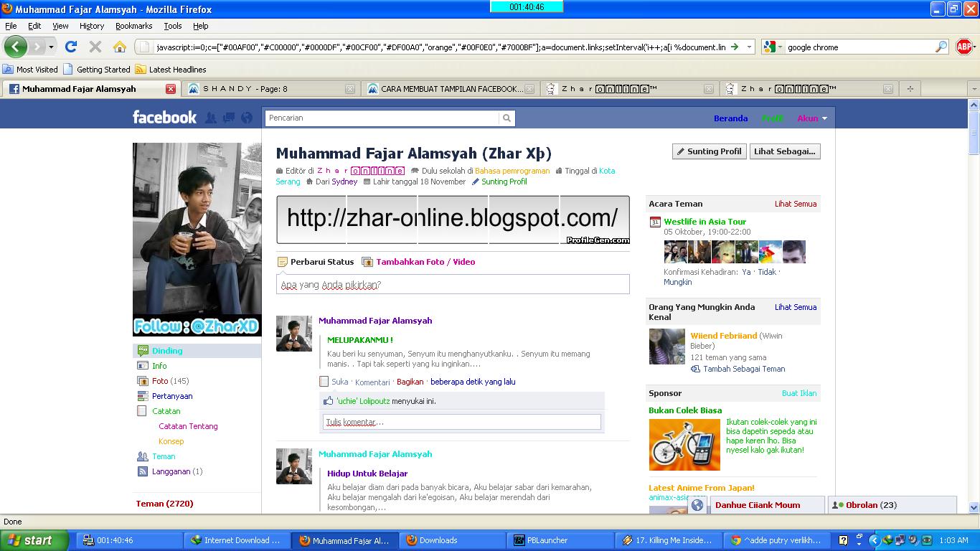Click the Tulis komentar field
This screenshot has width=980, height=551.
pos(461,422)
